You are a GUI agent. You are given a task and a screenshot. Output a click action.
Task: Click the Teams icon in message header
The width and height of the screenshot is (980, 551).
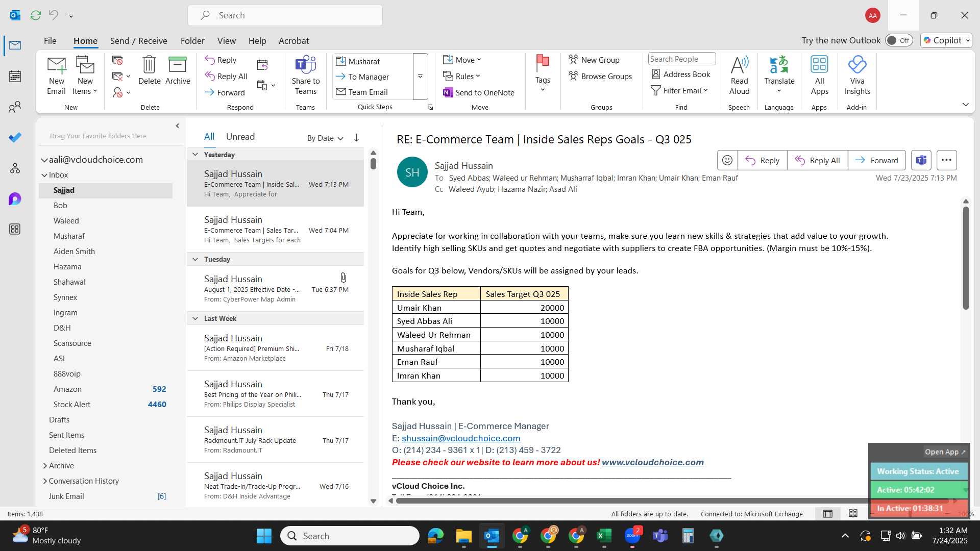point(921,160)
